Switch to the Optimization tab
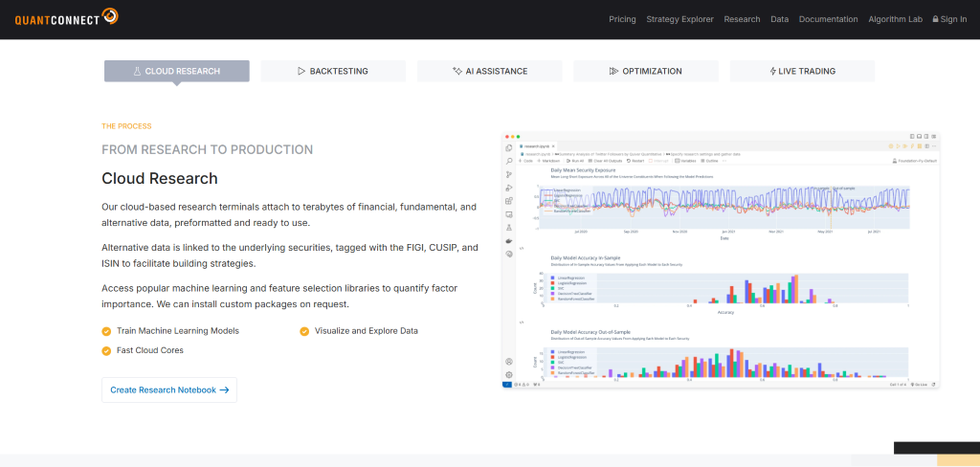The height and width of the screenshot is (467, 980). click(x=646, y=71)
